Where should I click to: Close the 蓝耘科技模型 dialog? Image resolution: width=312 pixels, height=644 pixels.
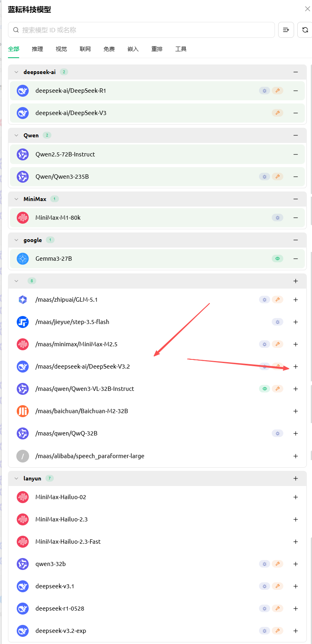click(x=308, y=9)
